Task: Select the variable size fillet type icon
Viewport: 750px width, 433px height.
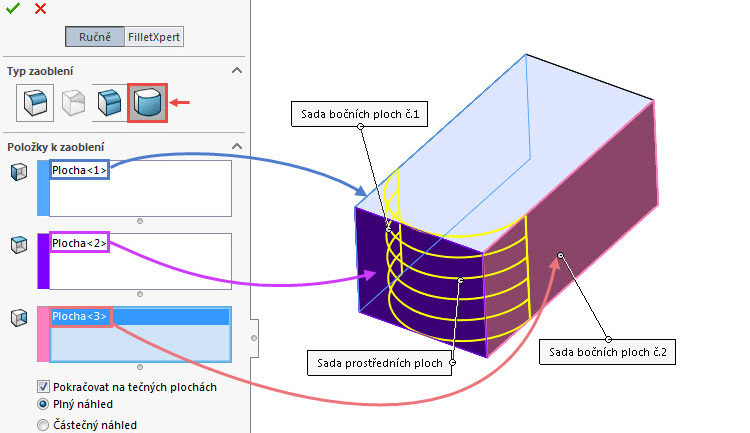Action: 73,103
